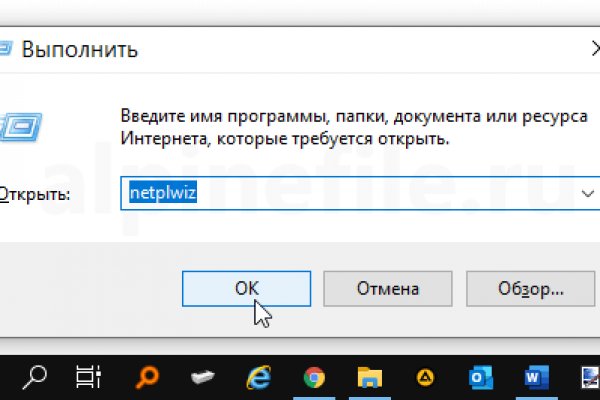Close the Выполнить dialog window

(592, 49)
